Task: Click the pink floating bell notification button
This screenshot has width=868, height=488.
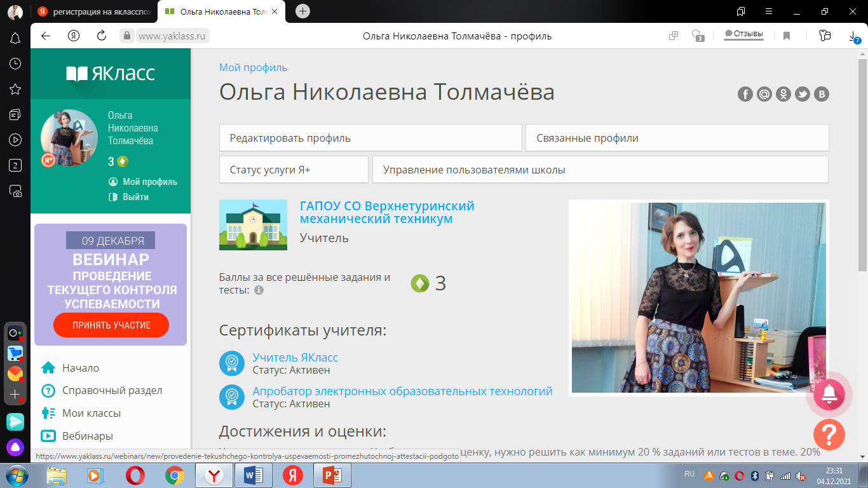Action: [x=829, y=395]
